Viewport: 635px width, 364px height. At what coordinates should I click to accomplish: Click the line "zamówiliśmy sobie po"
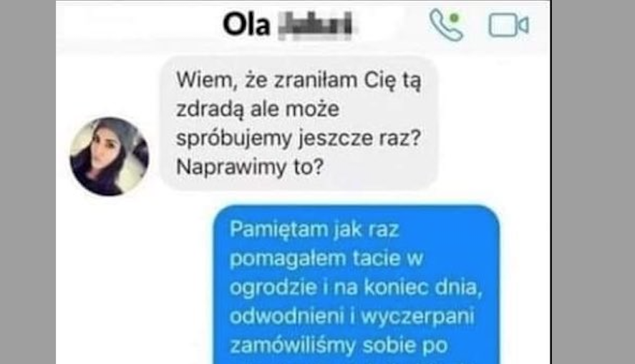[x=339, y=345]
